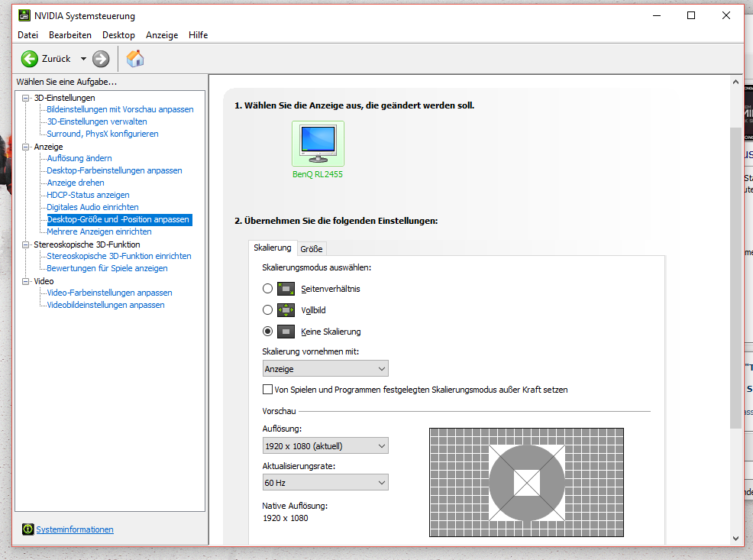Select the Vollbild radio button
Screen dimensions: 753x560
(x=267, y=310)
